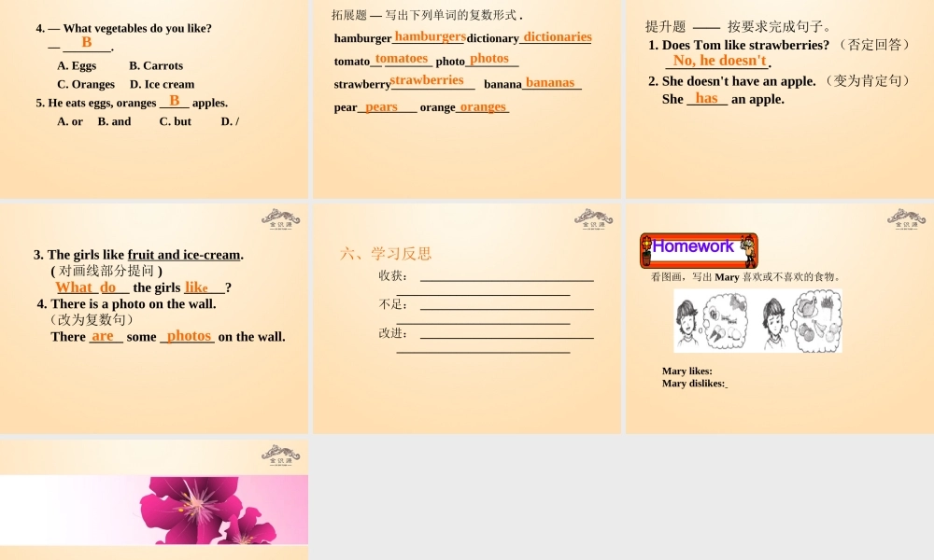This screenshot has width=934, height=560.
Task: Click the 'hamburgers' answer text
Action: point(430,36)
